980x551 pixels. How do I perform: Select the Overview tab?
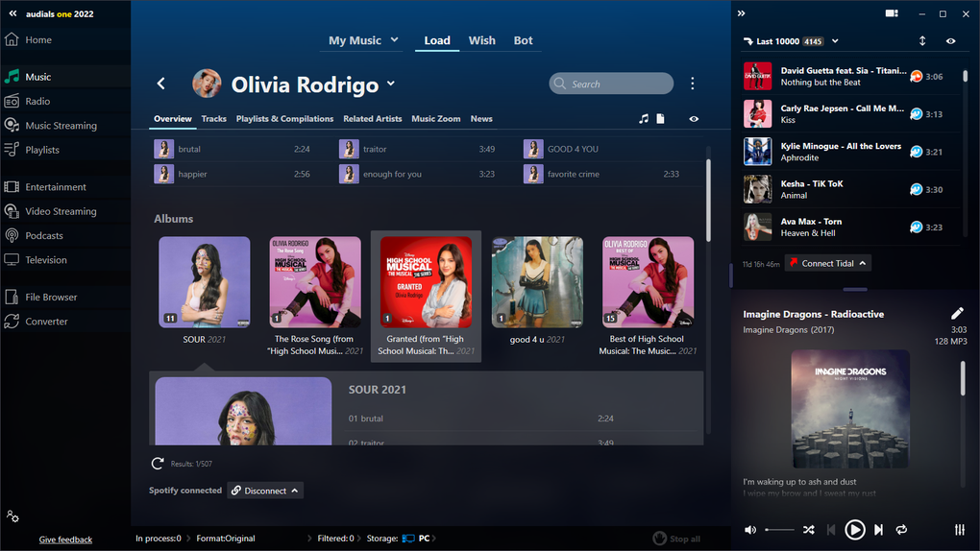pos(173,119)
